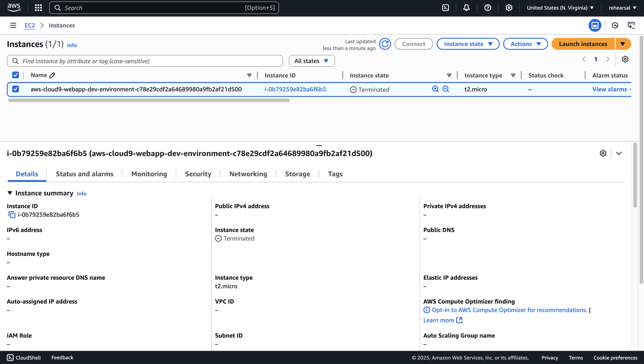This screenshot has height=364, width=644.
Task: Click the Launch instances button
Action: [583, 44]
